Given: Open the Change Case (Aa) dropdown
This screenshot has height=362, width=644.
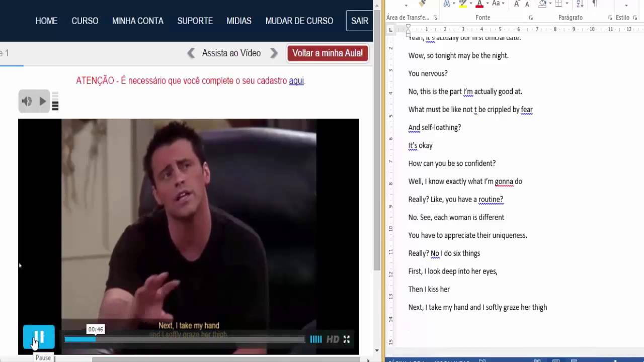Looking at the screenshot, I should point(498,4).
